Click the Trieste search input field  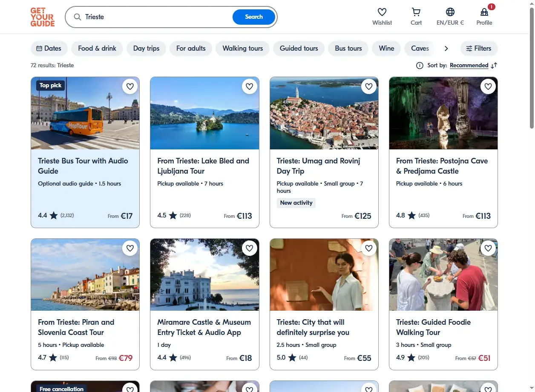click(158, 17)
